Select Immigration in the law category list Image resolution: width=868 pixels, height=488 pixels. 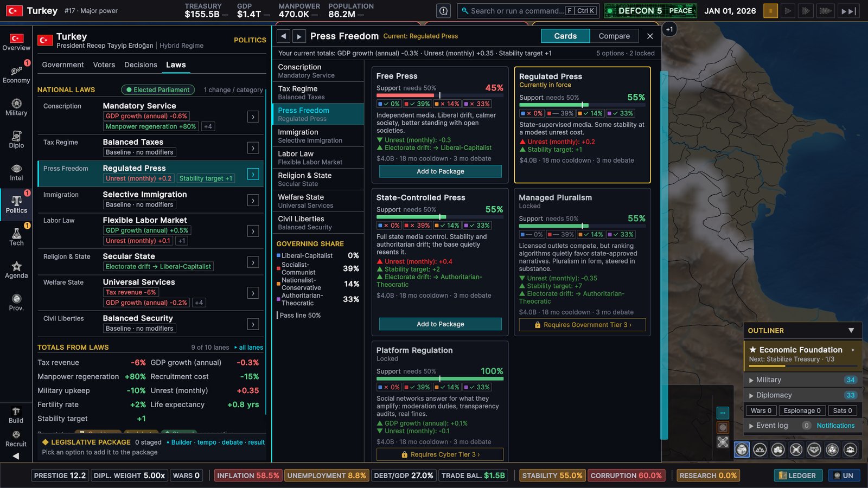(318, 136)
